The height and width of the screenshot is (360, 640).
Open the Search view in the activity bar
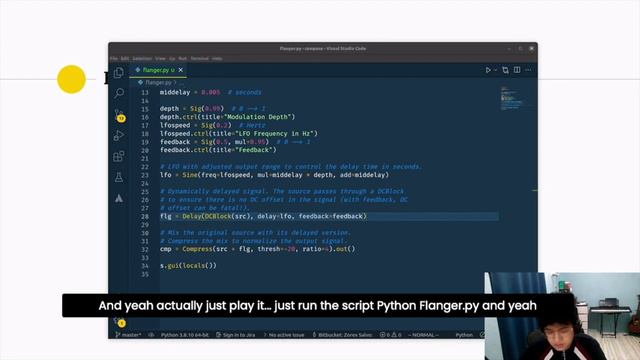[119, 93]
